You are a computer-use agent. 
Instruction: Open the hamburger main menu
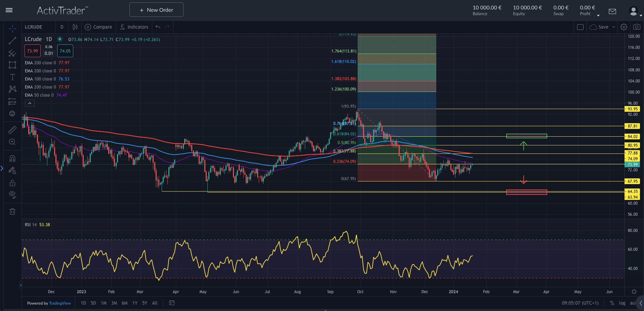(x=9, y=10)
